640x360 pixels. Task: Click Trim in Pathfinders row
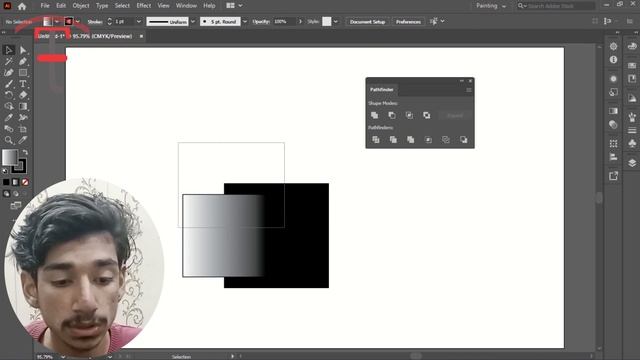[x=393, y=140]
